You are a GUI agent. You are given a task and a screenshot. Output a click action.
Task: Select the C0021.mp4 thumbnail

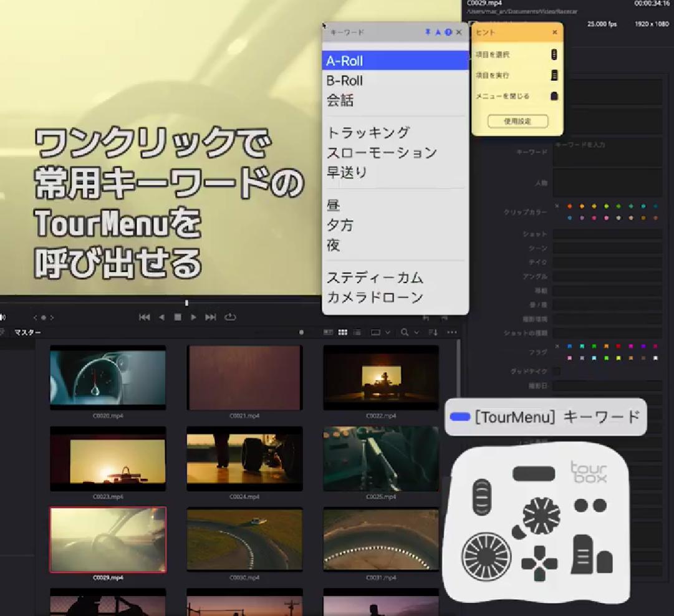pos(244,377)
